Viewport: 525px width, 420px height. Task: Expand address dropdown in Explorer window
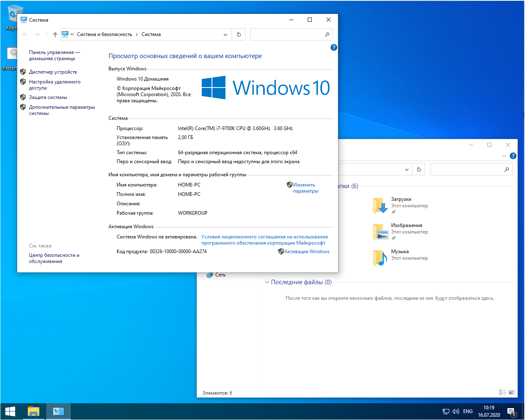click(406, 169)
